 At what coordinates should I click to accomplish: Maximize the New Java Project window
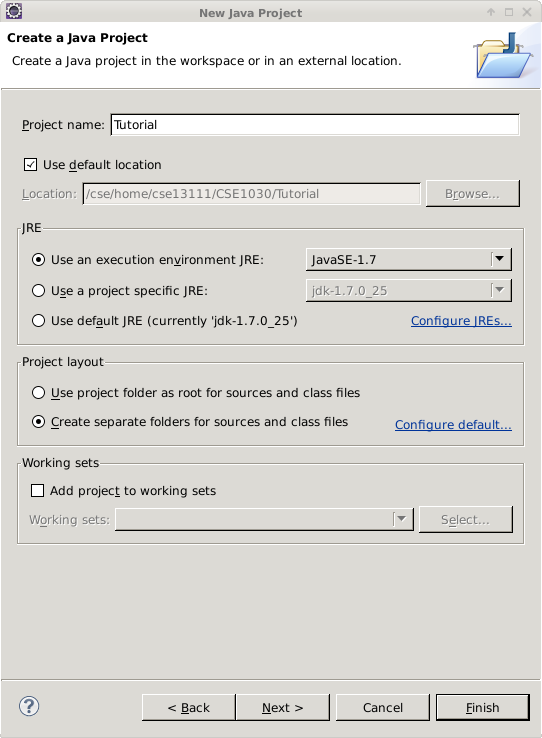[x=509, y=12]
